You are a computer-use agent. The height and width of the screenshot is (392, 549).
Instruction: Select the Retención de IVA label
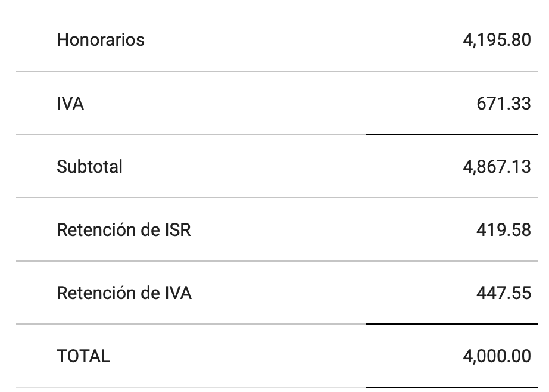coord(124,293)
